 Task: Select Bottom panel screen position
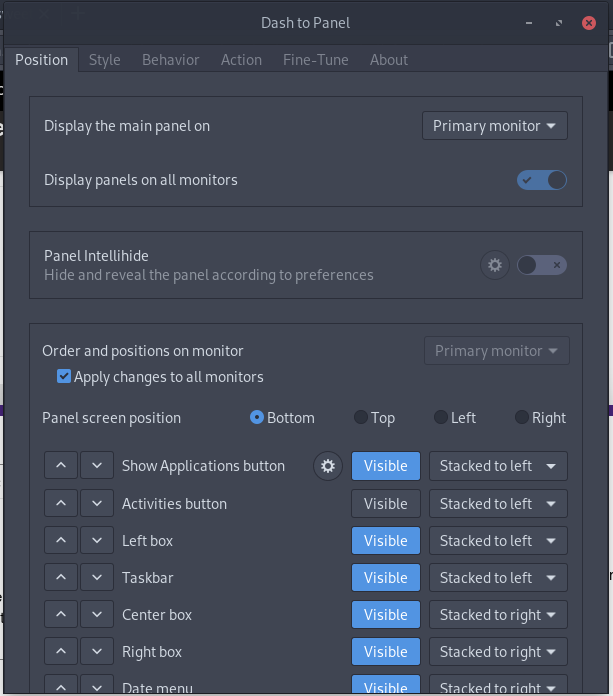pos(282,418)
